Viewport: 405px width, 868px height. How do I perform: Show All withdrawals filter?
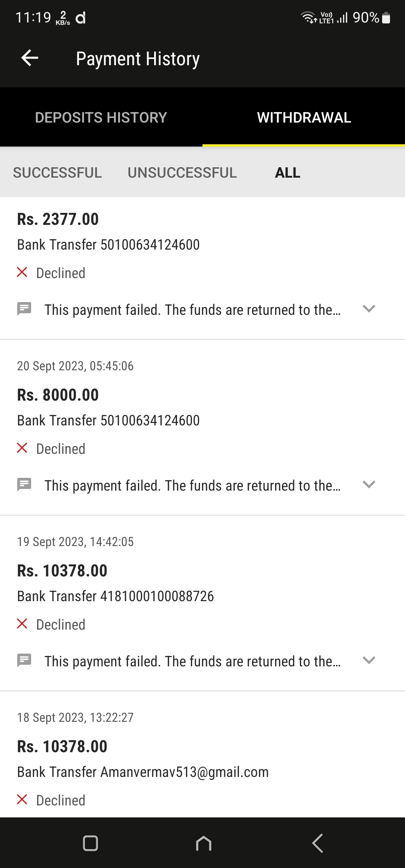click(288, 173)
